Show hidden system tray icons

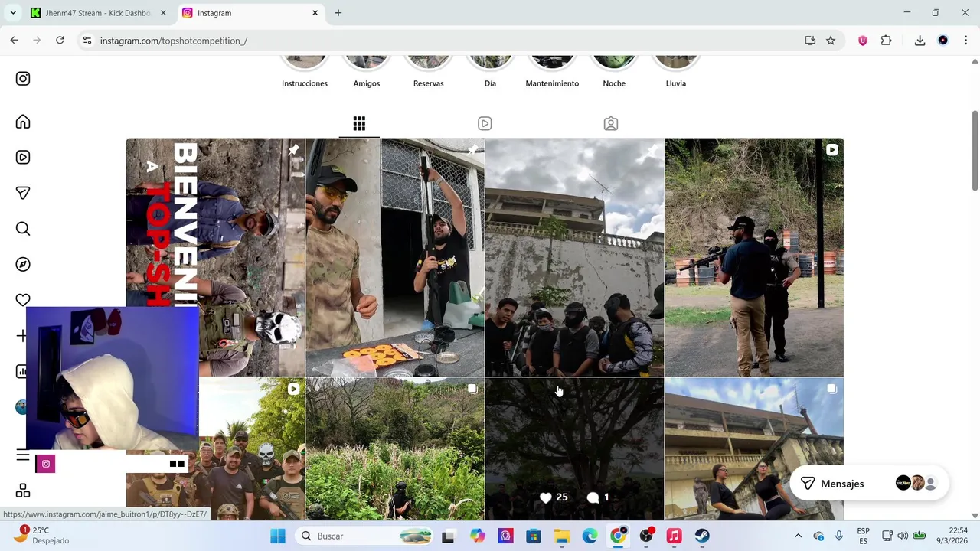[x=798, y=536]
